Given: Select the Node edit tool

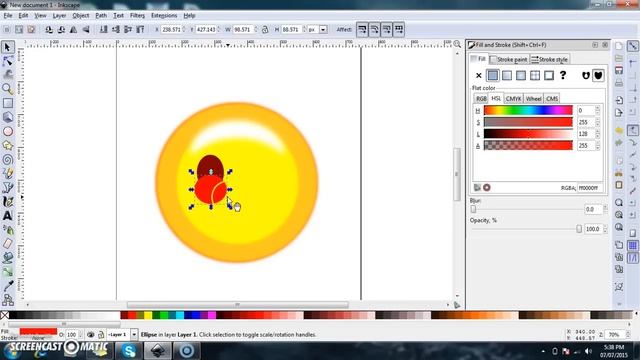Looking at the screenshot, I should pos(7,61).
